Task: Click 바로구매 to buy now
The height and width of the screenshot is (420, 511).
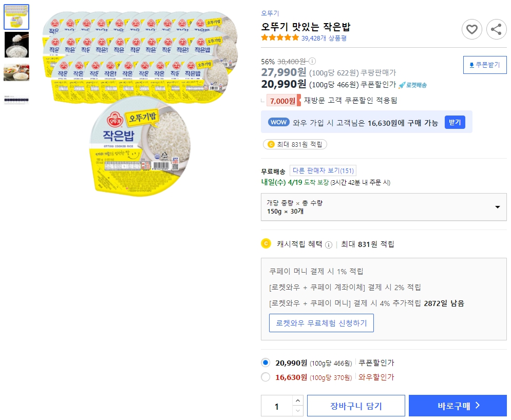Action: tap(458, 405)
